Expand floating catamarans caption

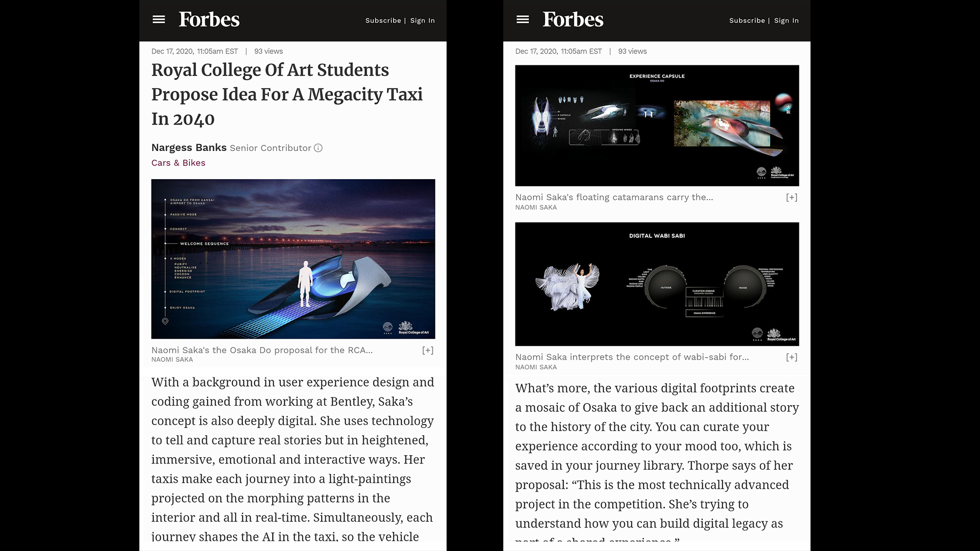(792, 197)
